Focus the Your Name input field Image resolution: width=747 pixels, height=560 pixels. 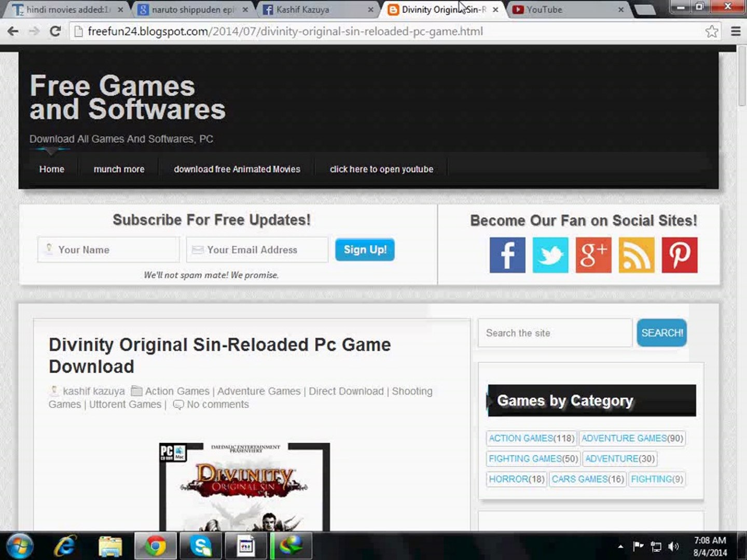point(108,249)
